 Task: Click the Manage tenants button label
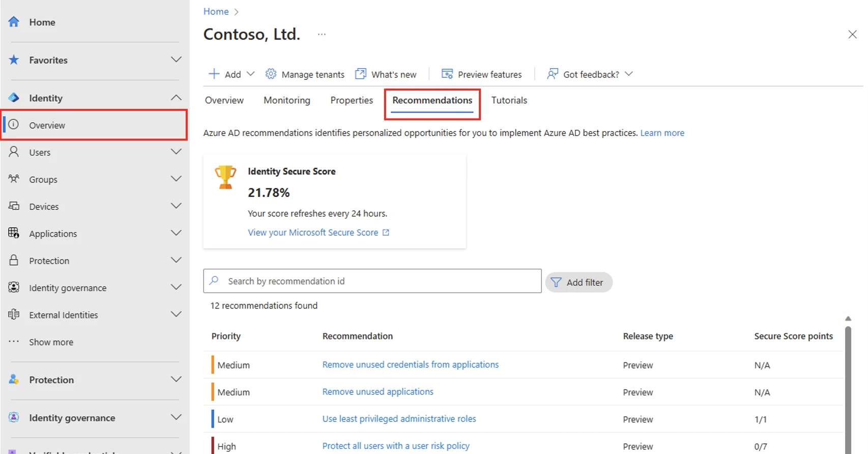pos(313,74)
